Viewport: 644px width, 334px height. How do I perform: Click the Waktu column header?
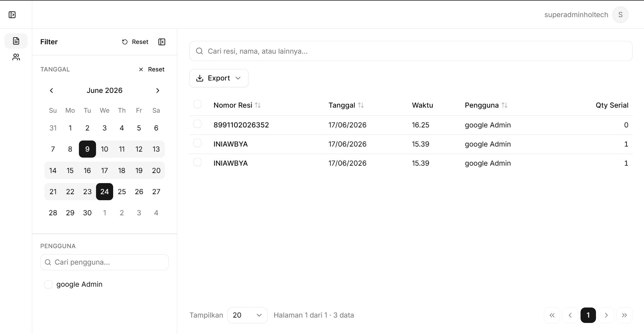coord(422,105)
